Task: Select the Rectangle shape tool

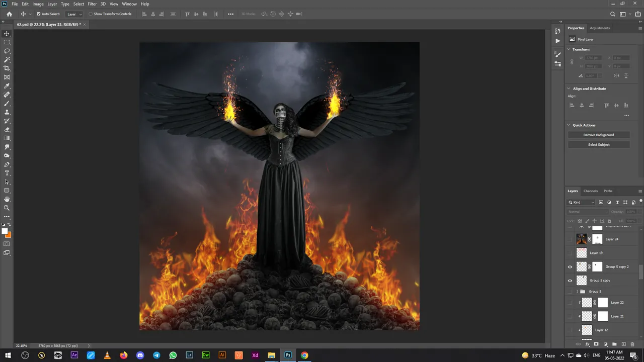Action: pos(7,191)
